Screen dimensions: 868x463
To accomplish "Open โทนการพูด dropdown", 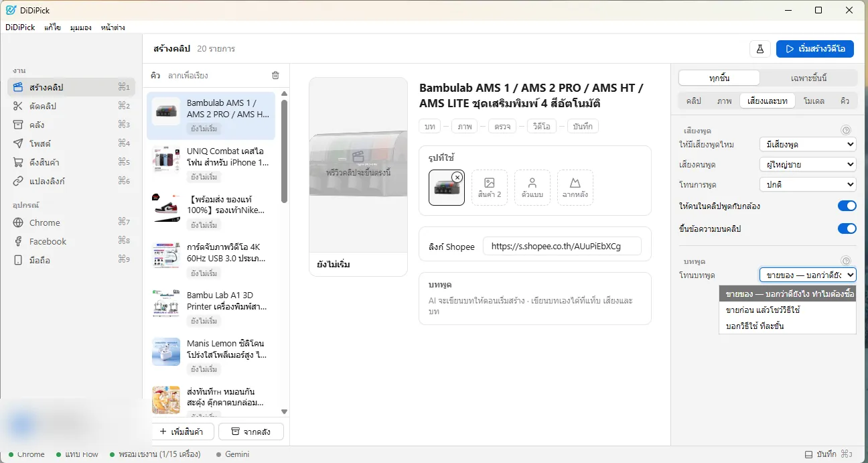I will coord(808,184).
